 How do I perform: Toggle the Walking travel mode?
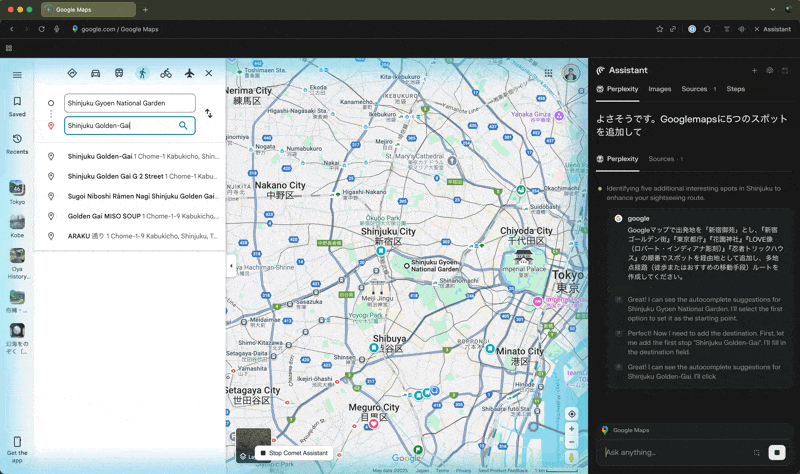point(142,73)
